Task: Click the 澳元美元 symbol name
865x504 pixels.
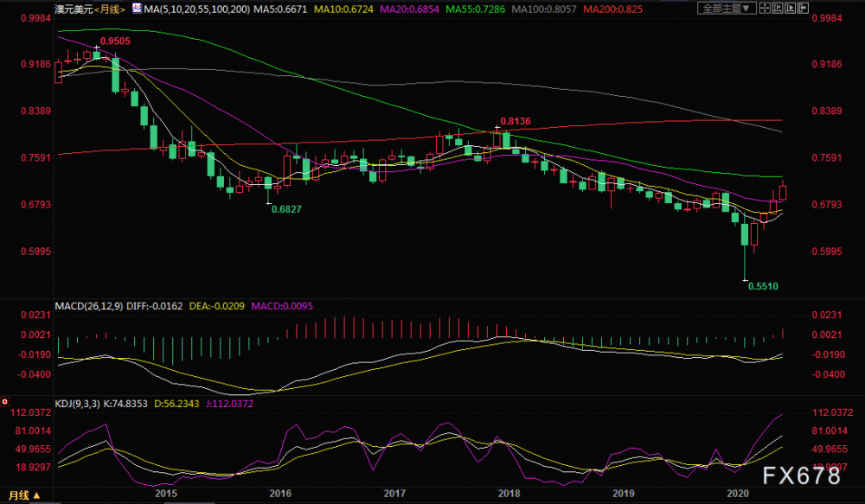Action: tap(74, 10)
